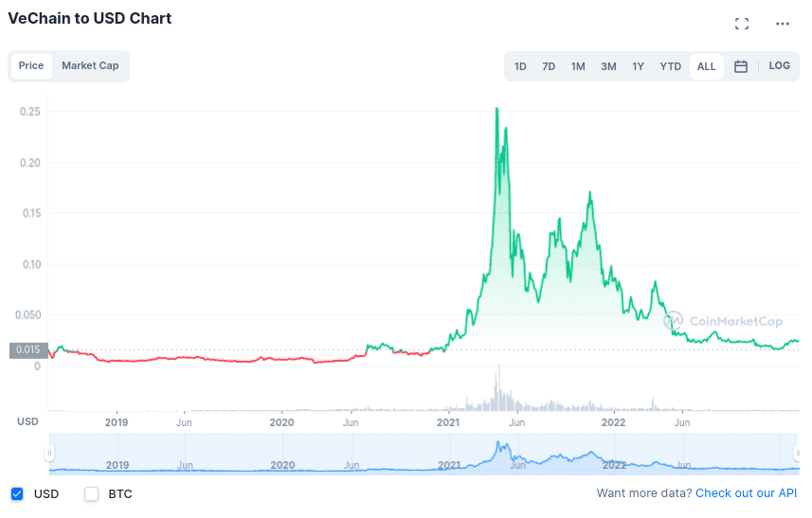This screenshot has height=518, width=812.
Task: Open the Check out our API link
Action: (x=746, y=493)
